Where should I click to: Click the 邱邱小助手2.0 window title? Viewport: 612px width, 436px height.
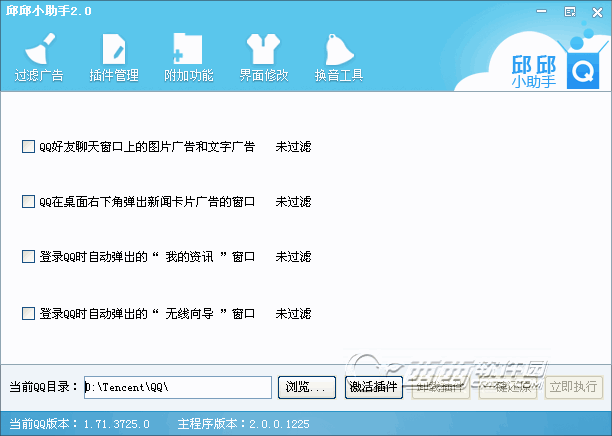(49, 11)
